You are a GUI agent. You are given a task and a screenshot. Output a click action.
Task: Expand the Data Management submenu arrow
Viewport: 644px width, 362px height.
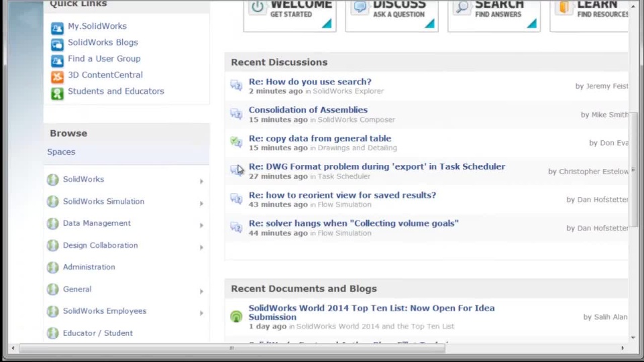(x=201, y=225)
